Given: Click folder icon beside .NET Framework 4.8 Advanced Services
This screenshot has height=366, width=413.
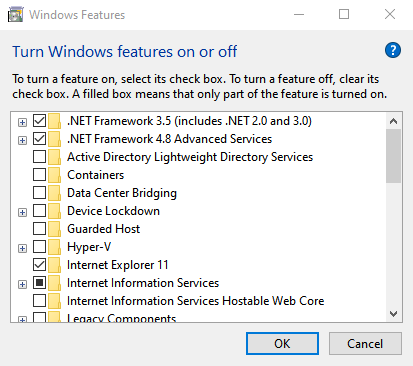Looking at the screenshot, I should coord(55,139).
